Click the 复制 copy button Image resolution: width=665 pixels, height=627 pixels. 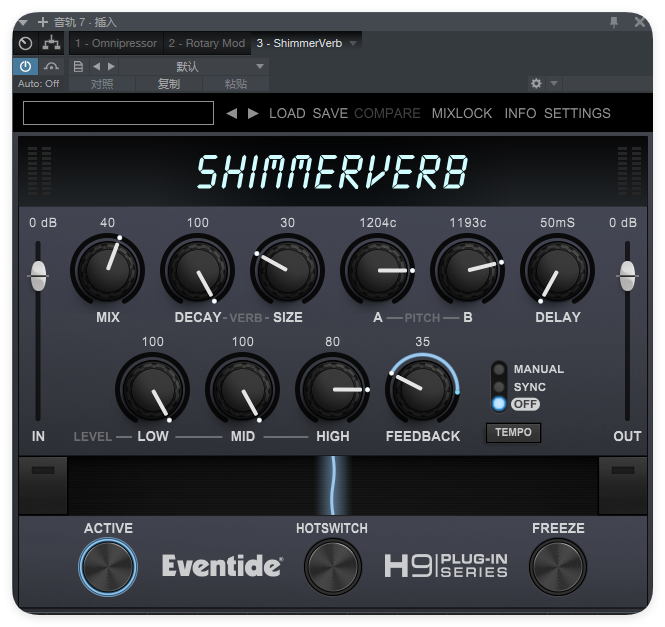(169, 84)
